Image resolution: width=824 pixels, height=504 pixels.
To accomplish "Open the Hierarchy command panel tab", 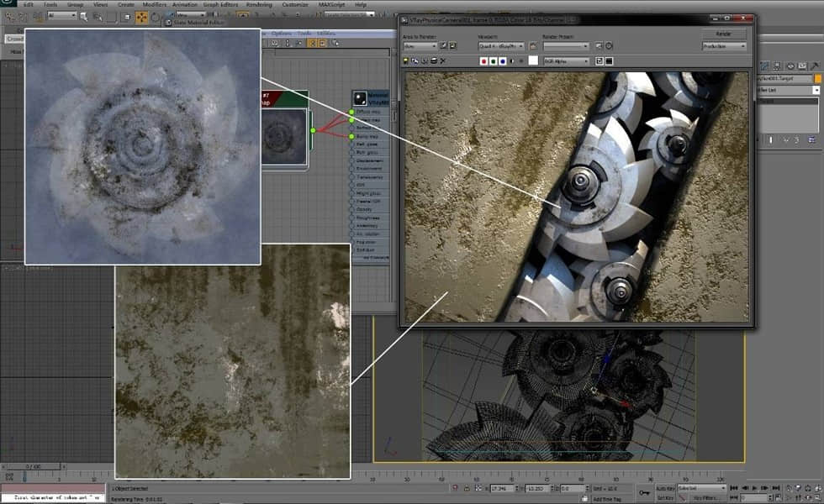I will 777,66.
